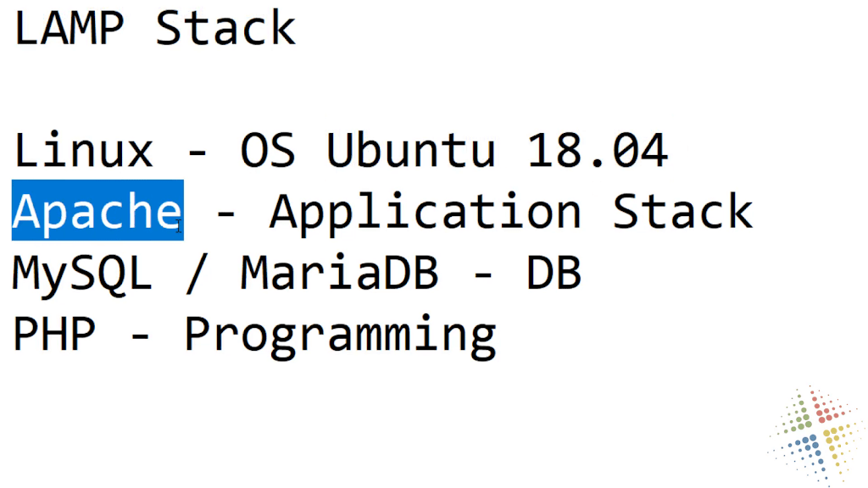Place cursor in the word PHP
This screenshot has width=868, height=488.
coord(54,334)
